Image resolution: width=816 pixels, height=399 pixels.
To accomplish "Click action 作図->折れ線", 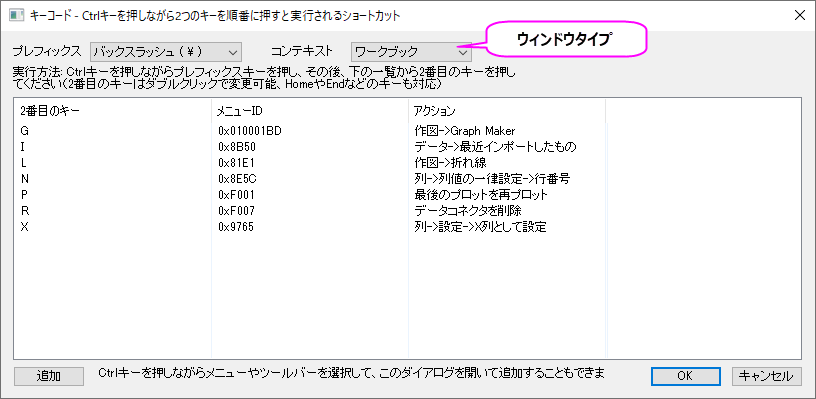I will (x=450, y=163).
